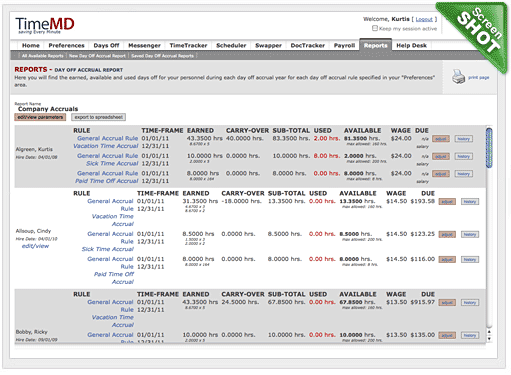This screenshot has width=511, height=375.
Task: Click export to spreadsheet button
Action: click(x=98, y=117)
